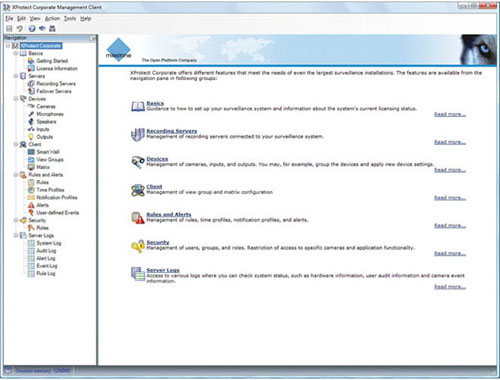Viewport: 500px width, 380px height.
Task: Click Read more under Server Logs
Action: 450,287
